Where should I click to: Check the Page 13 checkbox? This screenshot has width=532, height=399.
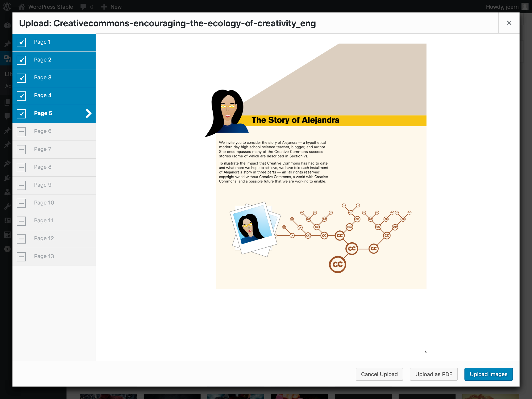click(x=21, y=257)
